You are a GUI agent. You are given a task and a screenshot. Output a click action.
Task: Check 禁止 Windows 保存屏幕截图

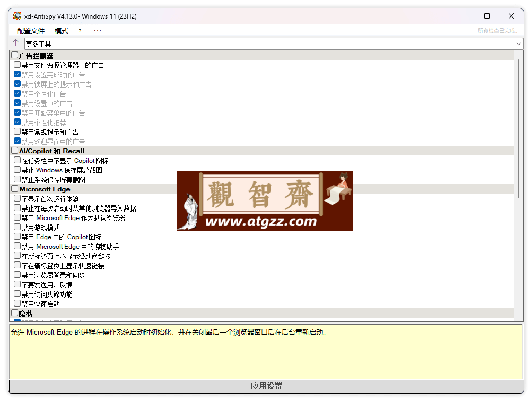pyautogui.click(x=18, y=169)
